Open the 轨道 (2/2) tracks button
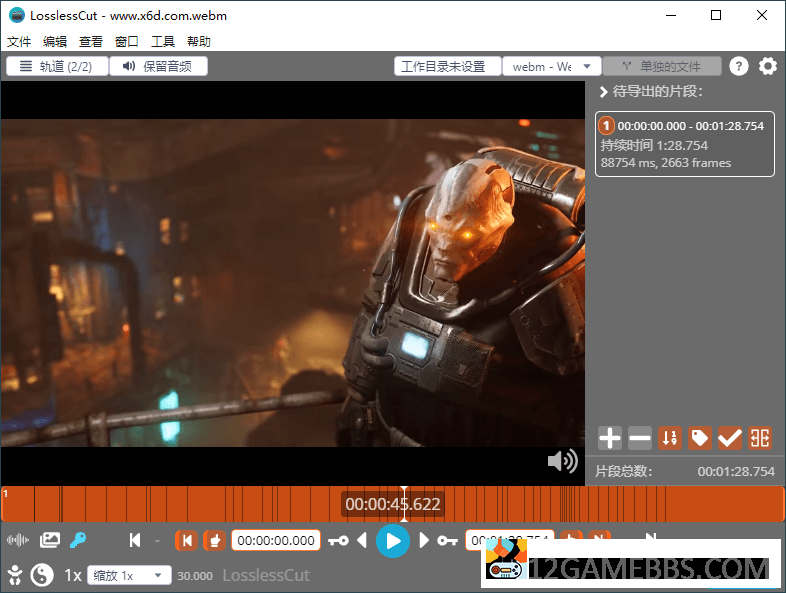 point(56,66)
